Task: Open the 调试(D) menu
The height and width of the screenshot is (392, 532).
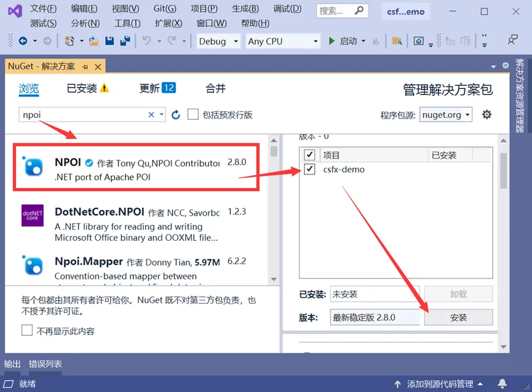Action: click(287, 9)
